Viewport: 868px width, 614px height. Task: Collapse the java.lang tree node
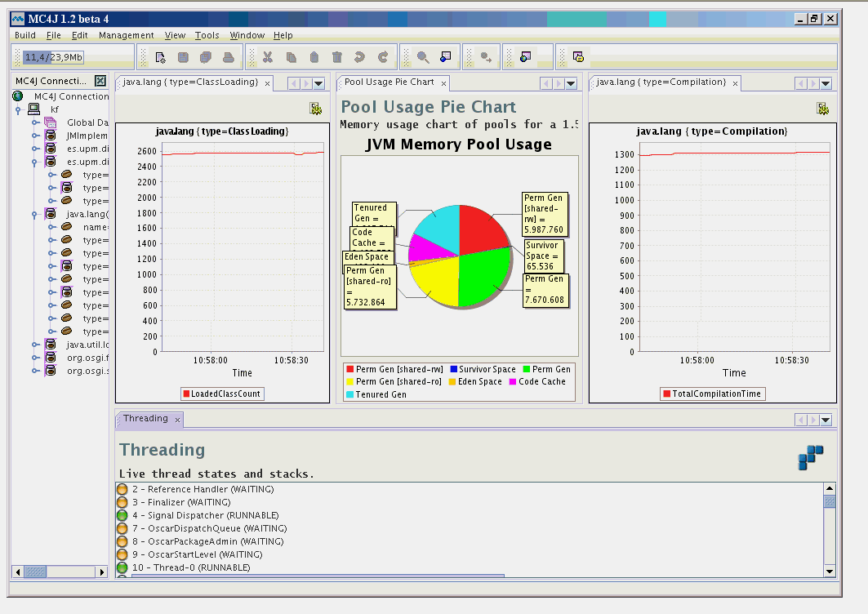(x=35, y=214)
